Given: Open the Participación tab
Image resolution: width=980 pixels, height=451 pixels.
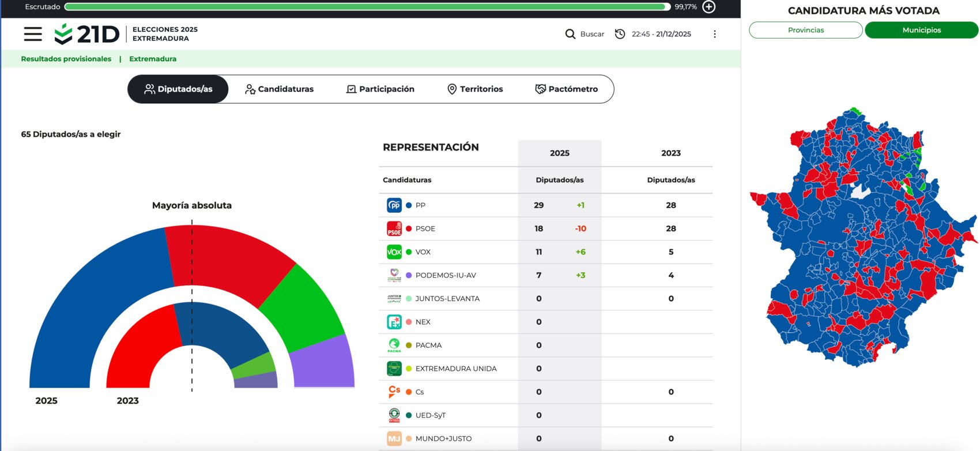Looking at the screenshot, I should coord(380,89).
